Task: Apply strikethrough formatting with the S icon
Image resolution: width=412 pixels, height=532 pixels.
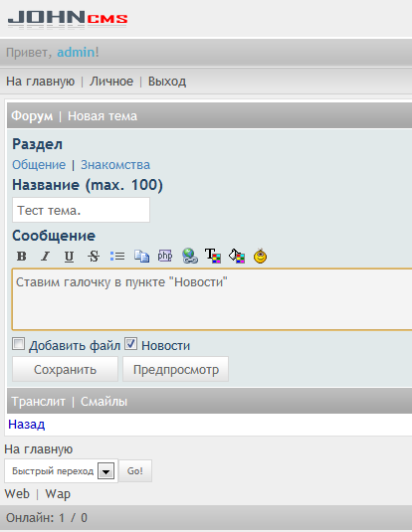Action: pos(94,256)
